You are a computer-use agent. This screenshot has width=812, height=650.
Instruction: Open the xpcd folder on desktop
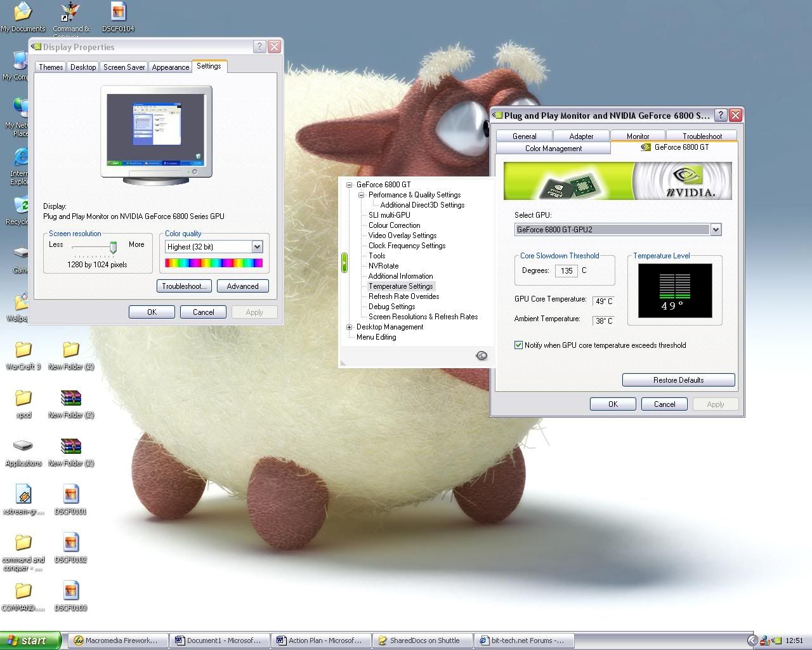[x=23, y=398]
